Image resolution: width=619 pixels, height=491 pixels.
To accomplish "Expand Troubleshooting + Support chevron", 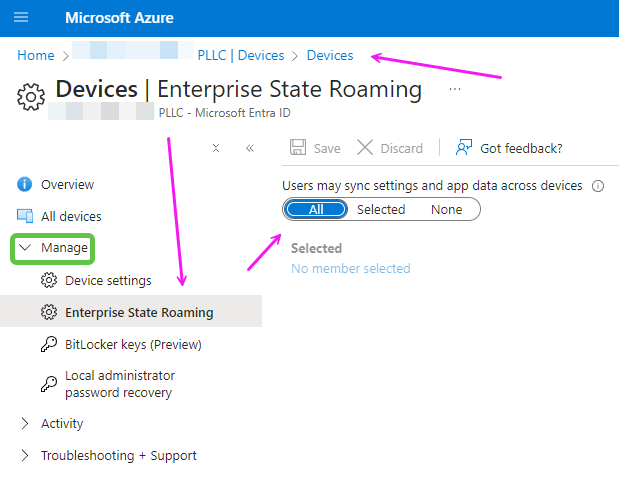I will point(25,455).
